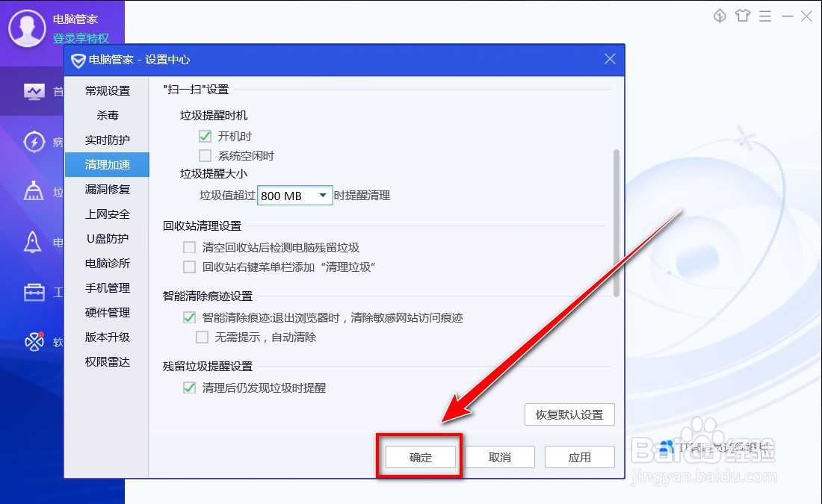Enable the 系统空闲时 checkbox
The image size is (822, 504).
[x=205, y=155]
